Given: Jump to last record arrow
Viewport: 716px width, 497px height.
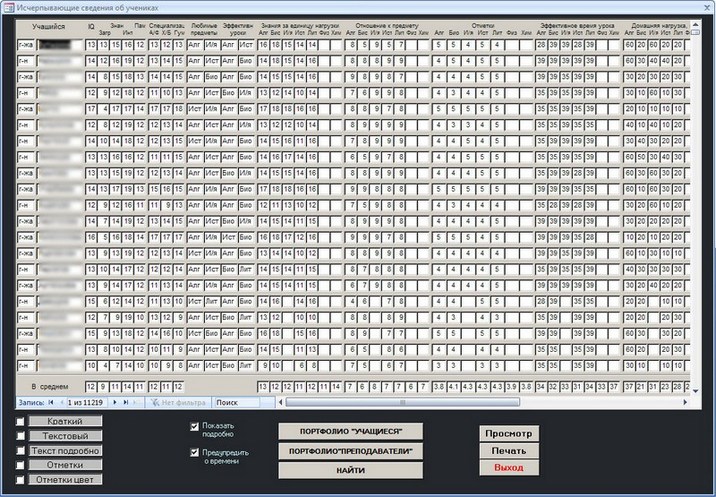Looking at the screenshot, I should click(x=124, y=402).
